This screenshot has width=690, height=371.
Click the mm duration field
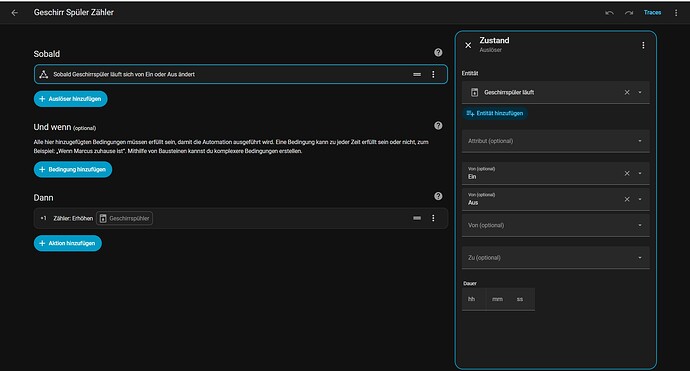497,299
